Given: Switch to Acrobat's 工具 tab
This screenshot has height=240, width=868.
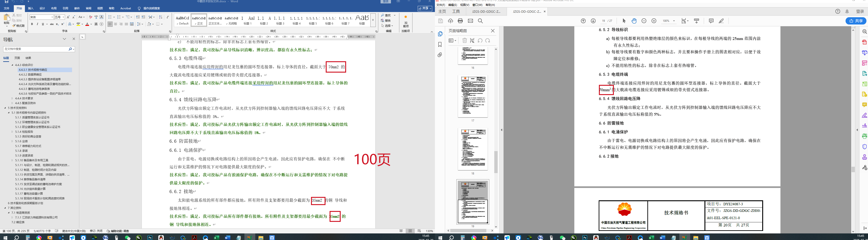Looking at the screenshot, I should (x=456, y=12).
